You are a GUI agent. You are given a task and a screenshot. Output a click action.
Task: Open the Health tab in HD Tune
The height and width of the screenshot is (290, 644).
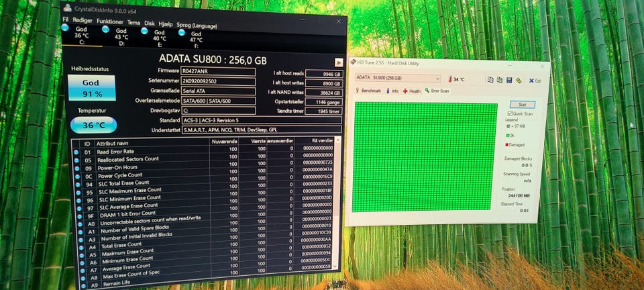[x=411, y=91]
